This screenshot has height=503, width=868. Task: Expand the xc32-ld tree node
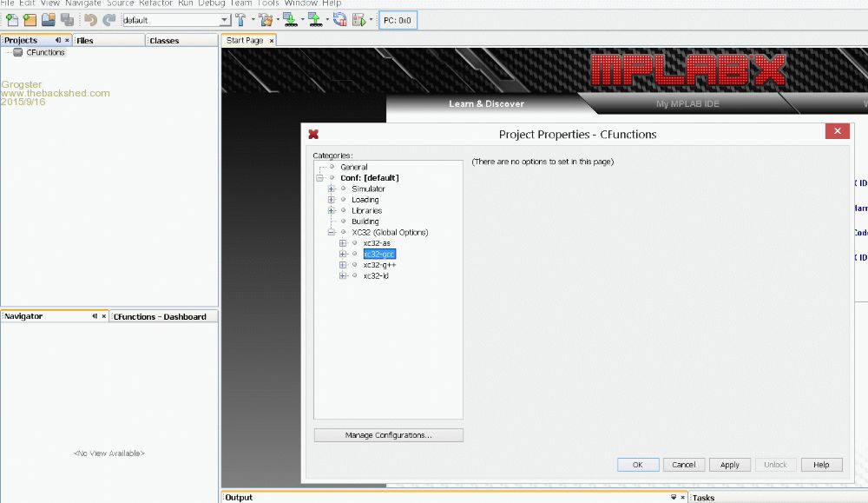[343, 276]
